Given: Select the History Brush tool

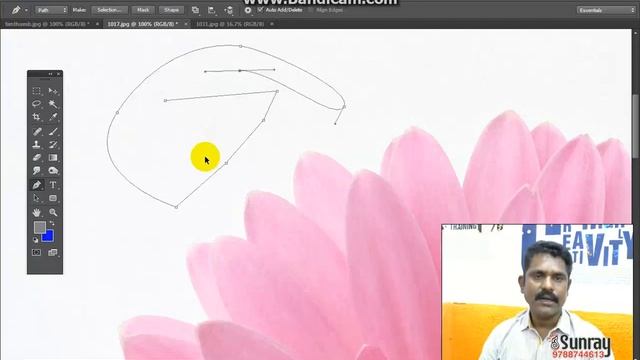Looking at the screenshot, I should [53, 144].
